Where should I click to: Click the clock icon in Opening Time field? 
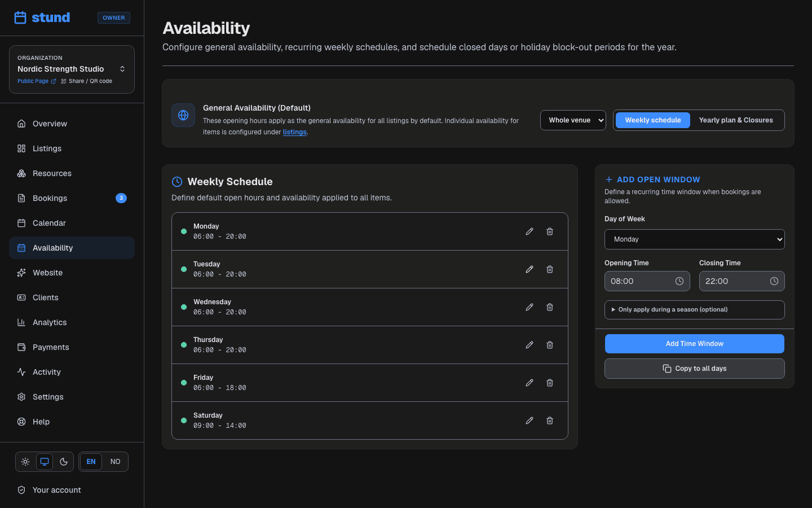[x=679, y=281]
